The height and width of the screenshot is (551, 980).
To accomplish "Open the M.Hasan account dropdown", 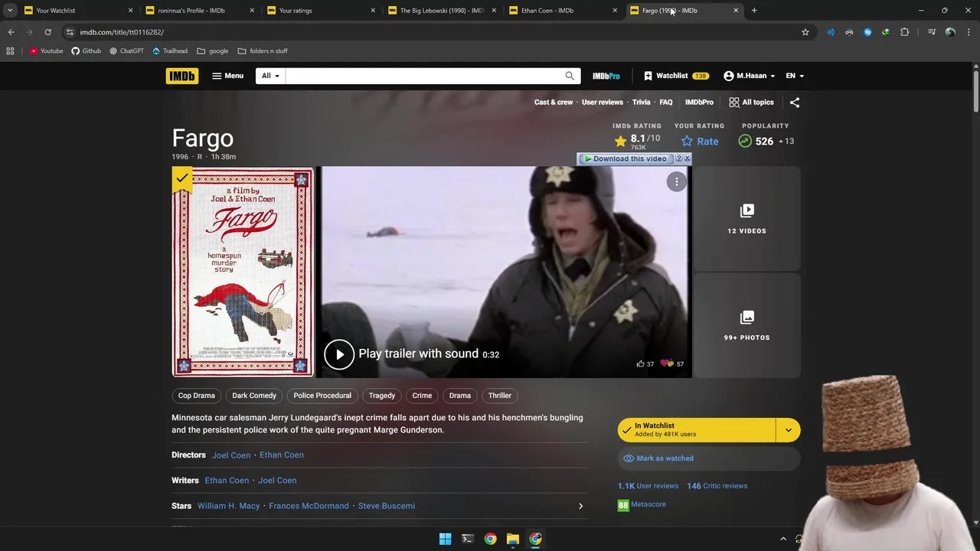I will [749, 76].
